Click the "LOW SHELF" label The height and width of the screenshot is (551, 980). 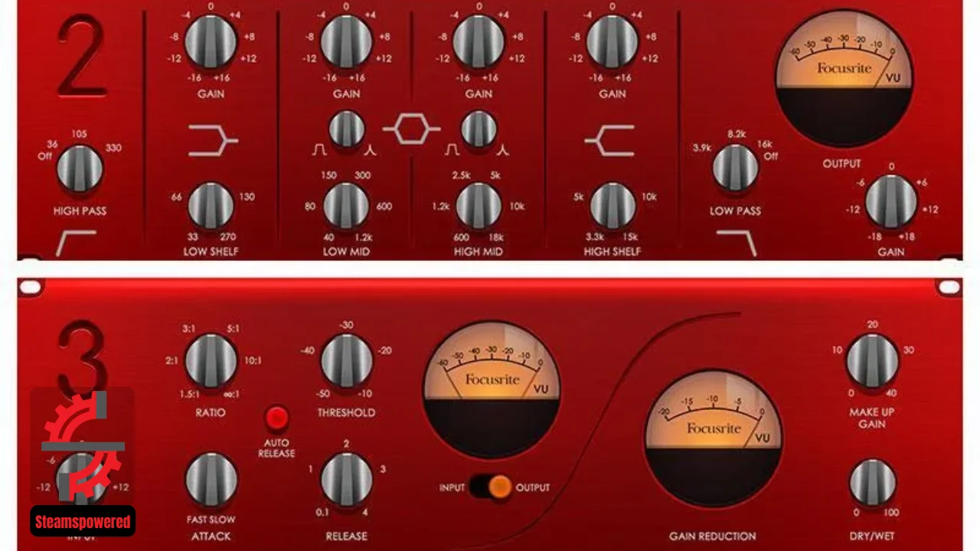coord(211,251)
